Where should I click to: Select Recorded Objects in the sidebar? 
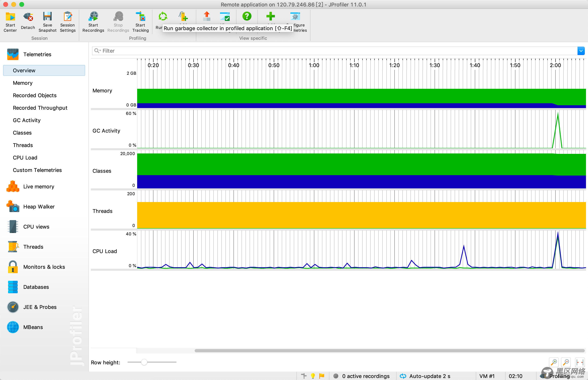[x=35, y=95]
